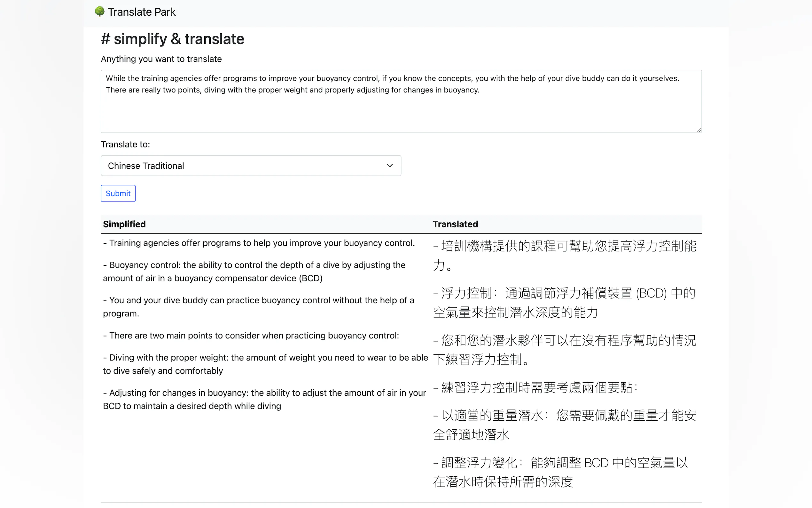
Task: Click the "Diving with the proper weight" line
Action: point(265,364)
